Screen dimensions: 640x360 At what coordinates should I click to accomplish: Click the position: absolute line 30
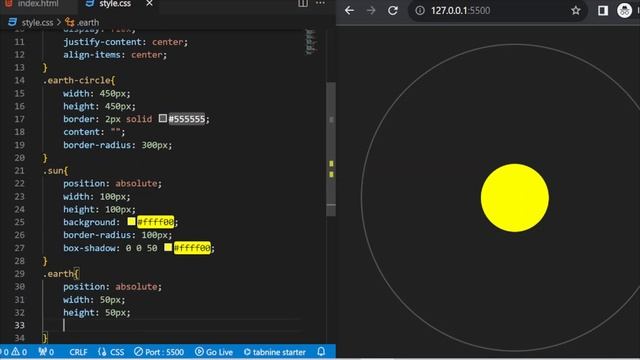coord(112,287)
